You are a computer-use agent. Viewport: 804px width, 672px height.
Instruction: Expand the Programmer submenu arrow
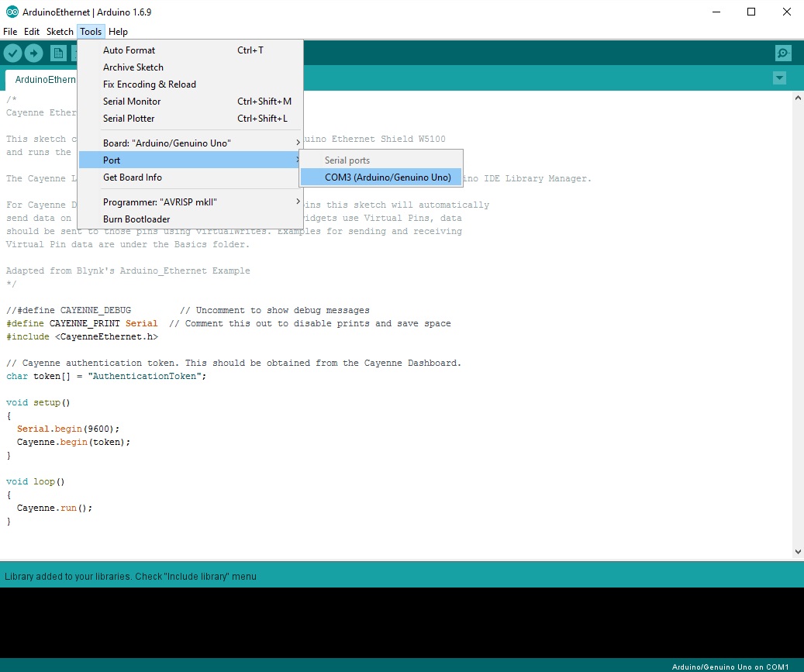click(x=298, y=202)
